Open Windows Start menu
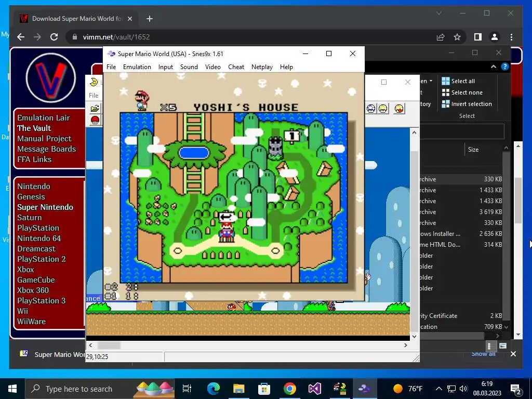 click(x=12, y=389)
